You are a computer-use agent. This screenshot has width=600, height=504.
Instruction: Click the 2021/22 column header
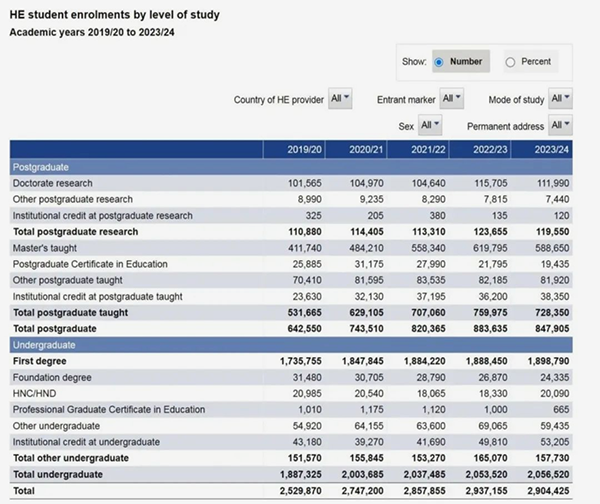click(428, 149)
